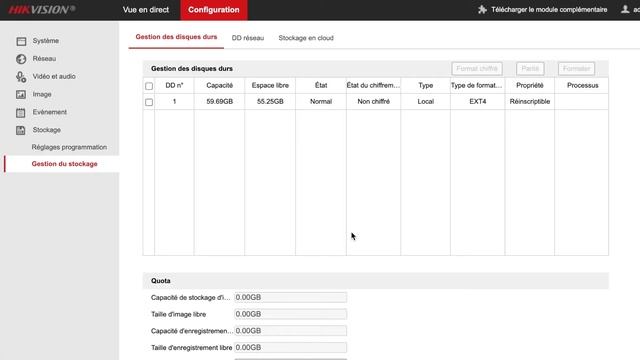640x360 pixels.
Task: Click the 55.25GB free space cell
Action: [270, 102]
